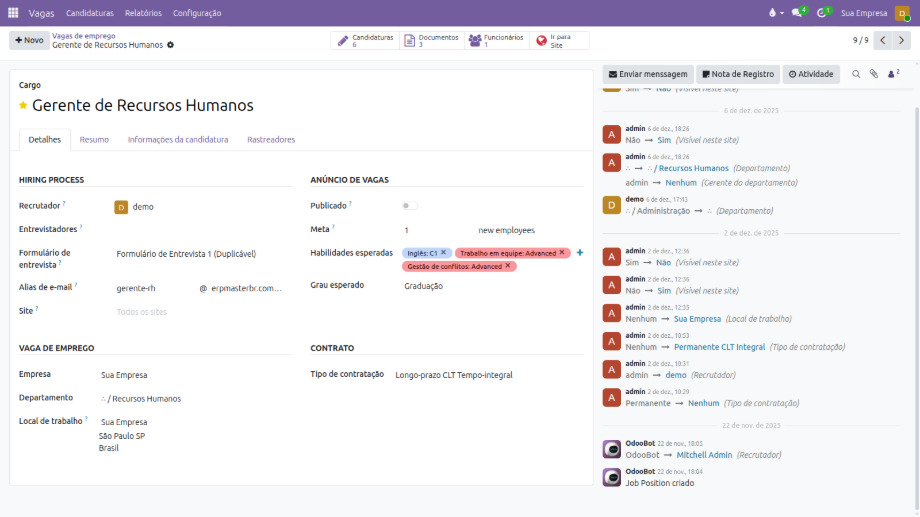This screenshot has width=920, height=517.
Task: Click the paperclip attachments icon
Action: (x=873, y=74)
